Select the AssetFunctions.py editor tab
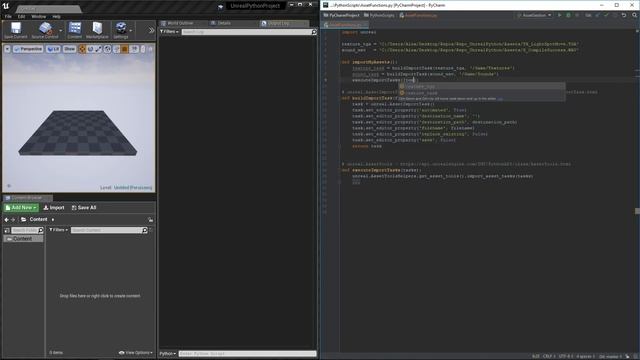Image resolution: width=640 pixels, height=360 pixels. [x=345, y=25]
